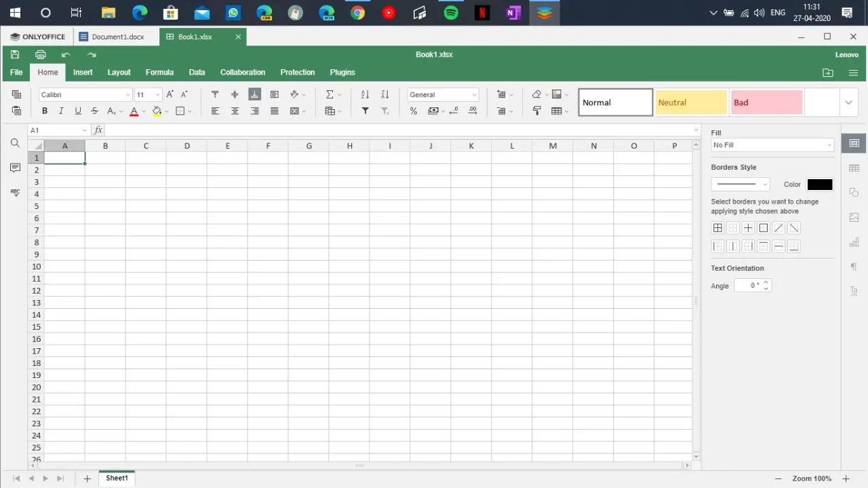Switch to the Formula ribbon tab
Image resolution: width=868 pixels, height=488 pixels.
tap(159, 72)
